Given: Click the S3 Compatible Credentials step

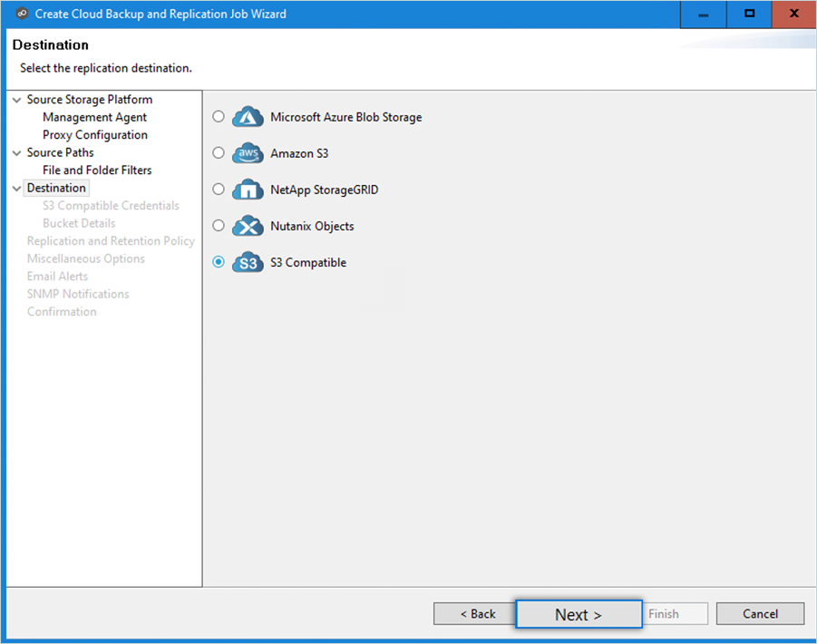Looking at the screenshot, I should tap(111, 206).
